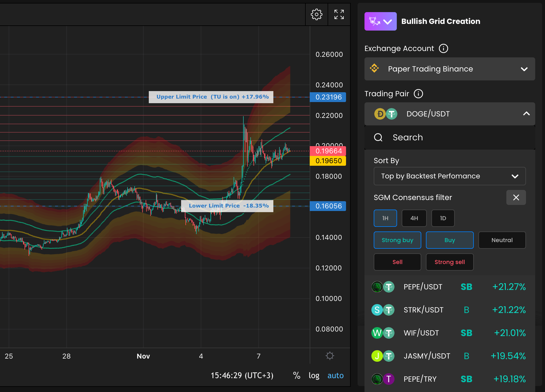Click the search magnifier icon
Viewport: 545px width, 392px height.
378,137
